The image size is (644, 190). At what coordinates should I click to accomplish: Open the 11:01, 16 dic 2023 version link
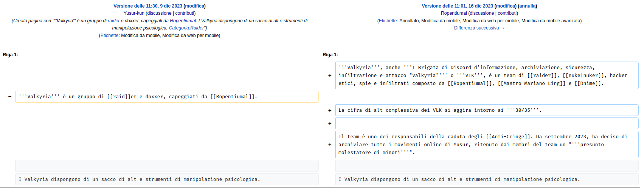458,6
